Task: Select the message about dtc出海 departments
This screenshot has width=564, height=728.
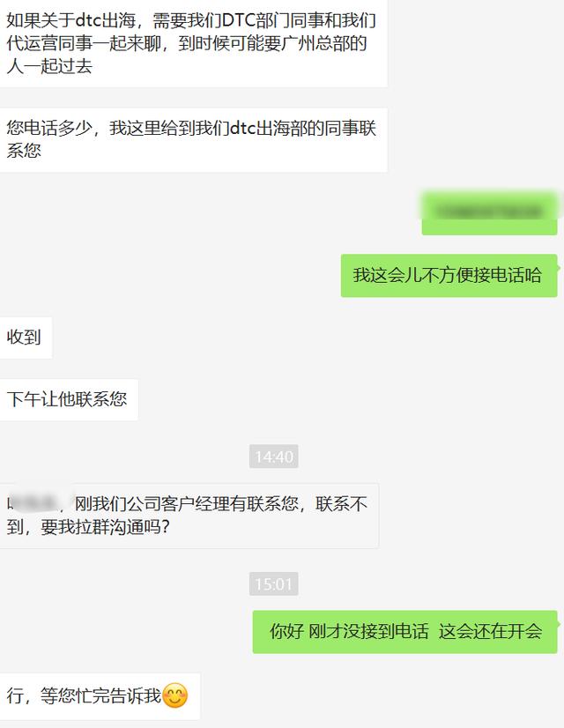Action: (x=193, y=43)
